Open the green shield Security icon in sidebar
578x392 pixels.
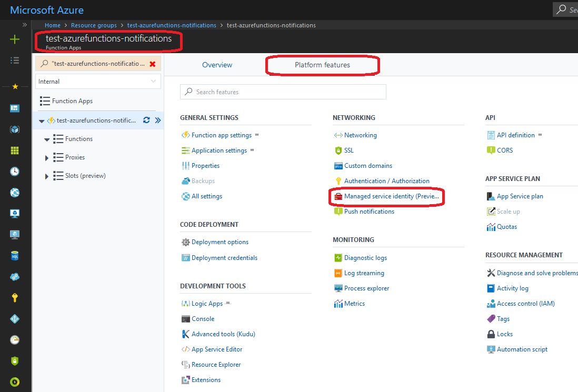[x=14, y=361]
